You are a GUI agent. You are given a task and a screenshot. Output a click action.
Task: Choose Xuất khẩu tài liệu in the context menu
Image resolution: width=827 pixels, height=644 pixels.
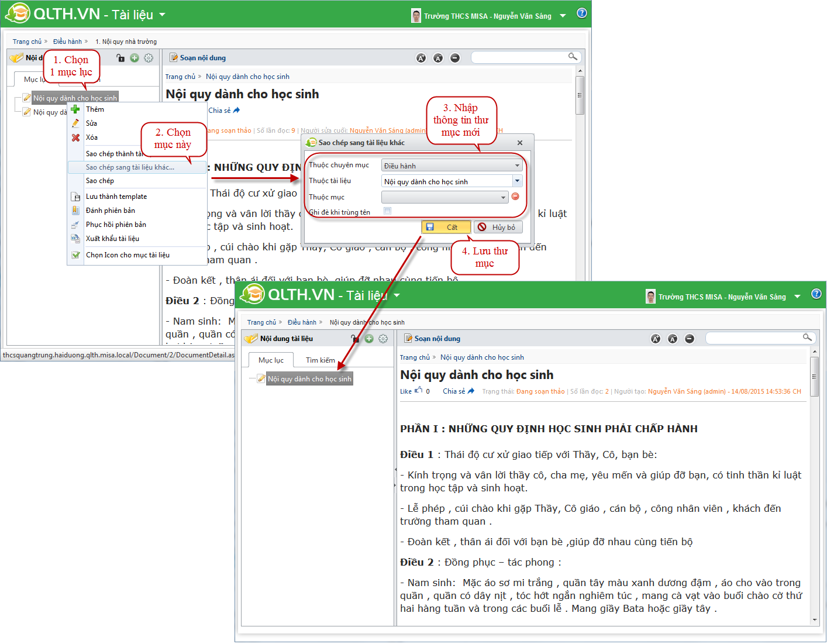coord(137,239)
